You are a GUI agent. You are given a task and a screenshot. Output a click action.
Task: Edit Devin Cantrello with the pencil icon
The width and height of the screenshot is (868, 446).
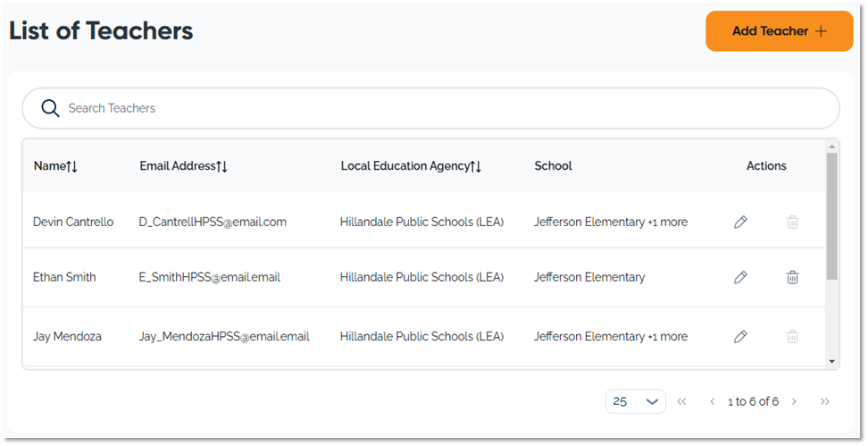740,223
